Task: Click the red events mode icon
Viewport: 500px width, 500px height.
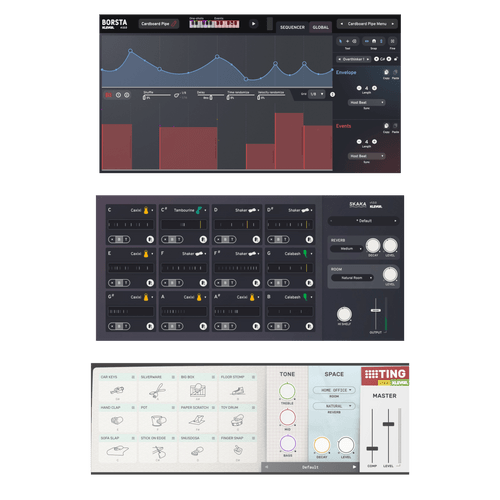Action: click(x=108, y=95)
